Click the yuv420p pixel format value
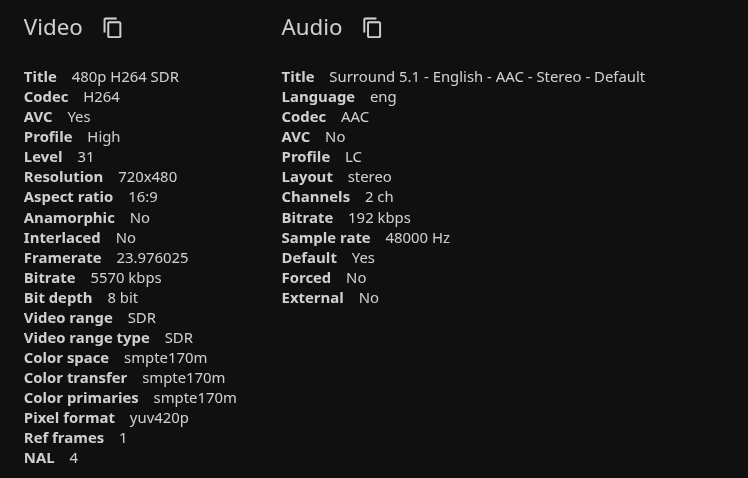Viewport: 748px width, 478px height. [x=159, y=417]
